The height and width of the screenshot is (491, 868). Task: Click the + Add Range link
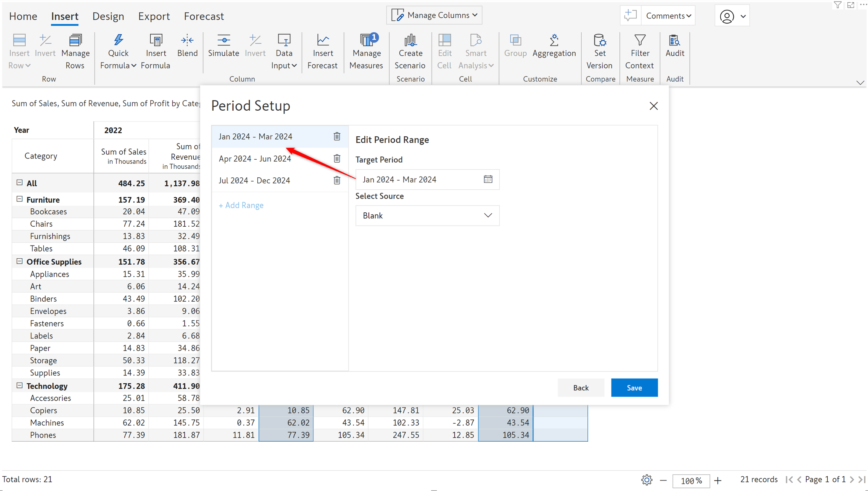pyautogui.click(x=241, y=205)
